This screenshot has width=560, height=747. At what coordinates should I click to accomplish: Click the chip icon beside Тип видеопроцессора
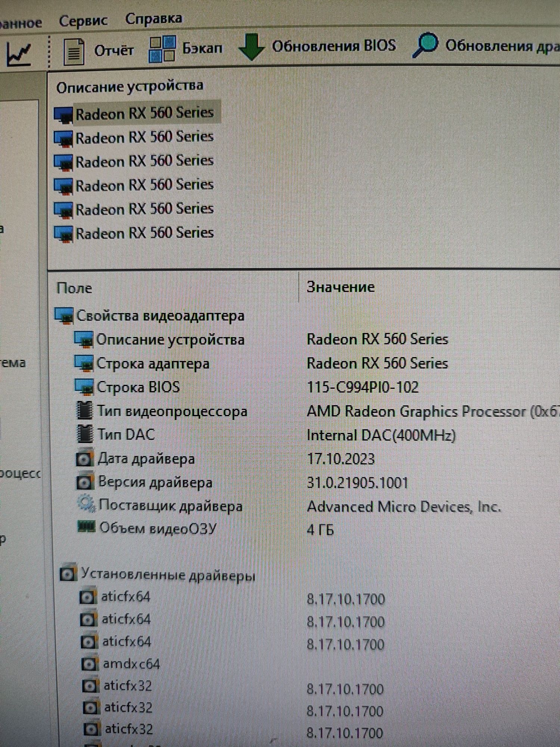pos(84,410)
